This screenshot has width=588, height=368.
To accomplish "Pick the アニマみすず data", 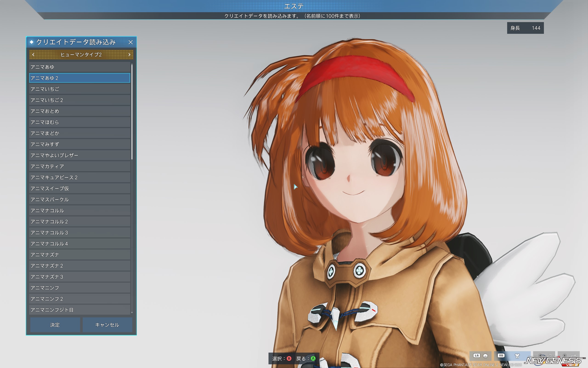I will click(80, 144).
